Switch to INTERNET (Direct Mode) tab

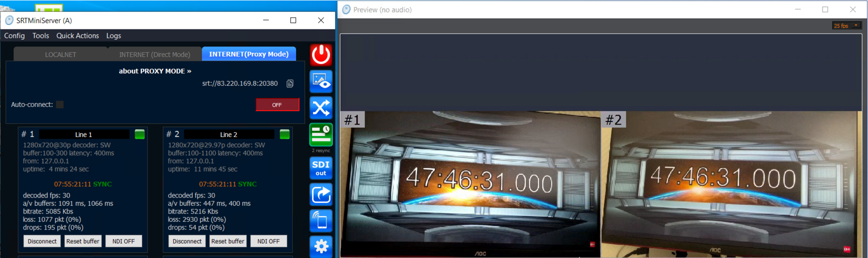point(154,54)
